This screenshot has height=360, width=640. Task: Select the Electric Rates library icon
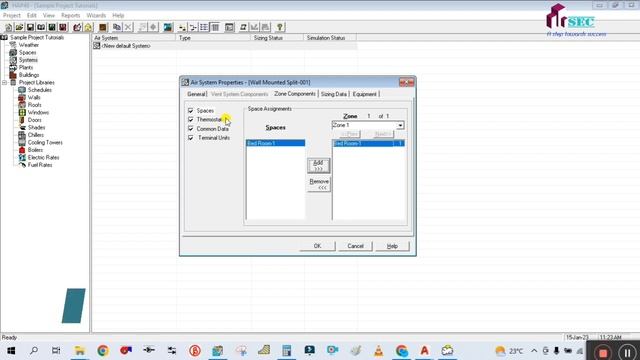(x=22, y=157)
